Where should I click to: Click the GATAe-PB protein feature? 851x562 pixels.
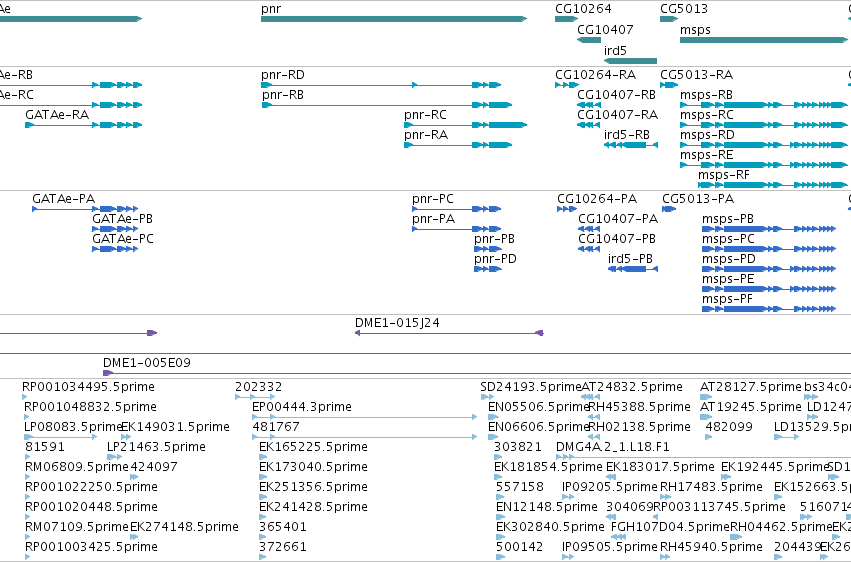[115, 229]
